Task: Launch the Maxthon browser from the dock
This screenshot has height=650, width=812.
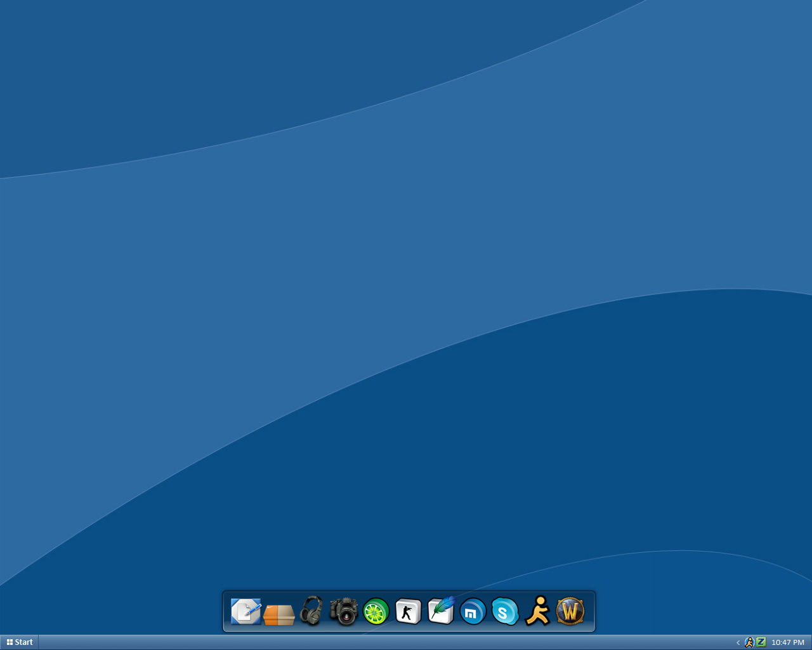Action: [x=473, y=612]
